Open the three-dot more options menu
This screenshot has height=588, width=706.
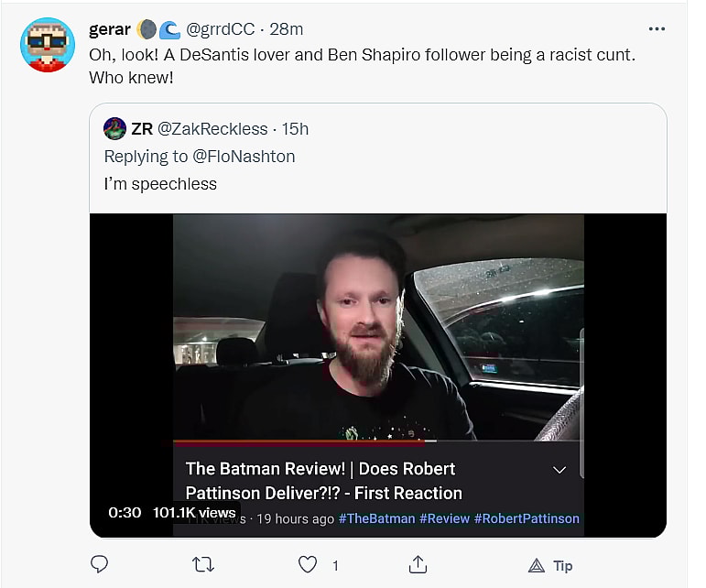point(657,29)
